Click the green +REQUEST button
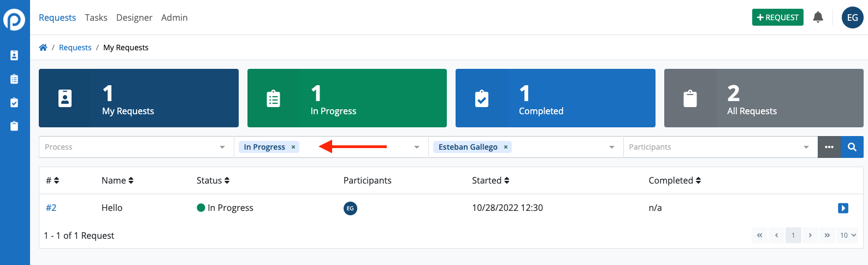 click(777, 17)
